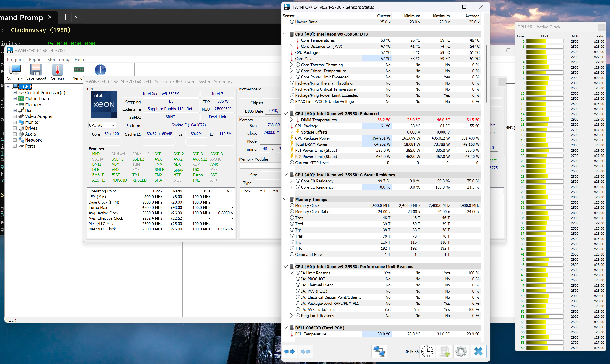Open sensor settings gear icon

pos(461,352)
